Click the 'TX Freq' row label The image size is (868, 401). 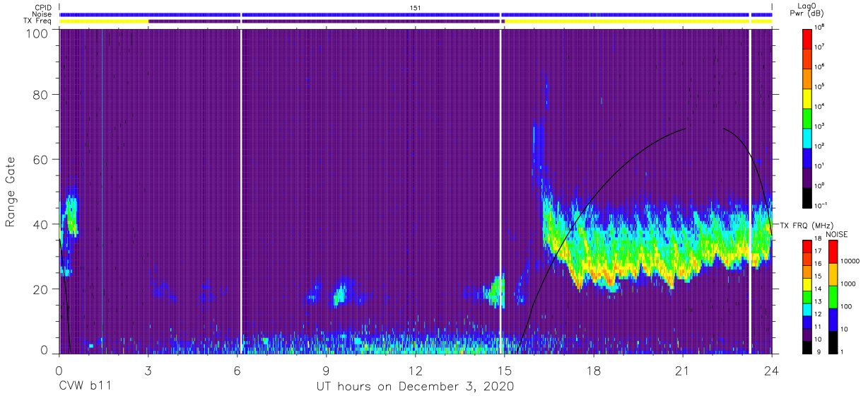[x=39, y=21]
